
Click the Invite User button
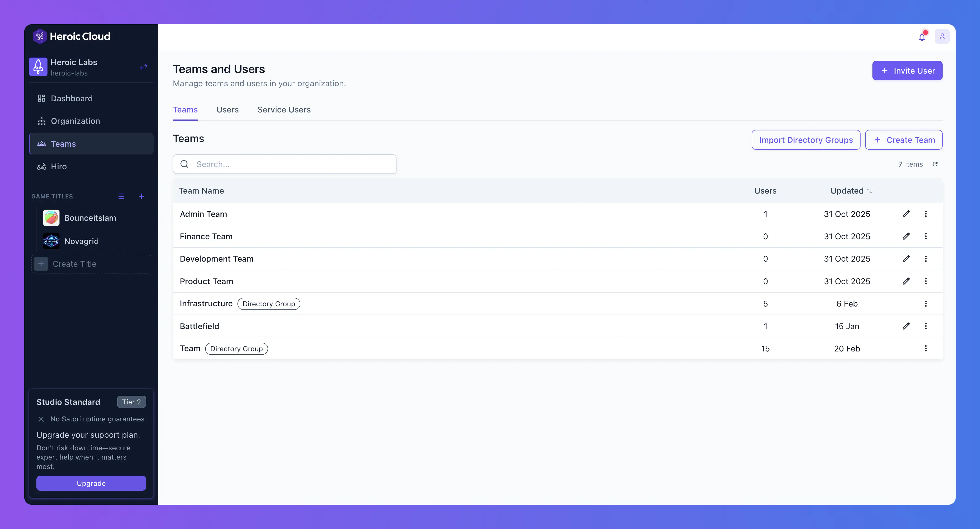pos(907,70)
